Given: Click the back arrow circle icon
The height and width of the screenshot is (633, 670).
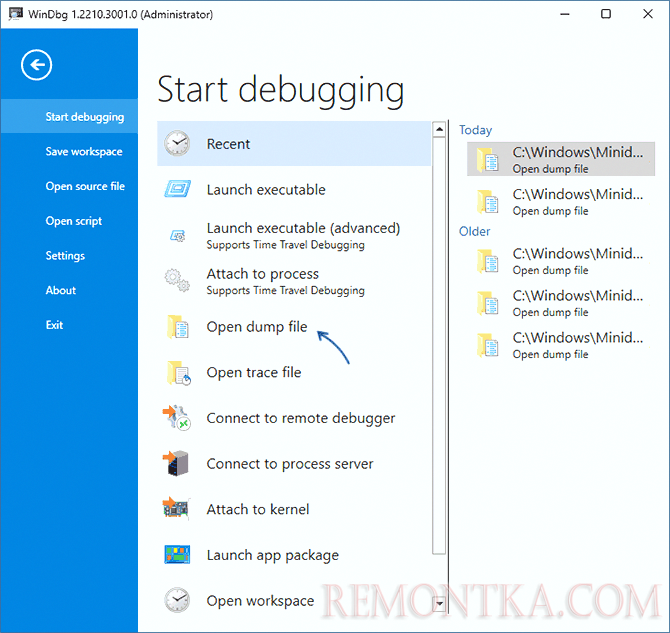Looking at the screenshot, I should click(x=36, y=65).
